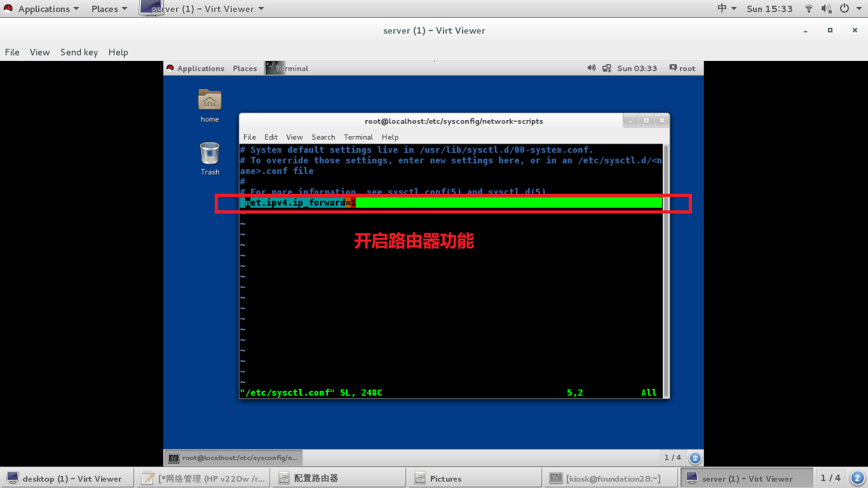This screenshot has height=488, width=868.
Task: Click Terminal entry in guest top panel
Action: 287,68
